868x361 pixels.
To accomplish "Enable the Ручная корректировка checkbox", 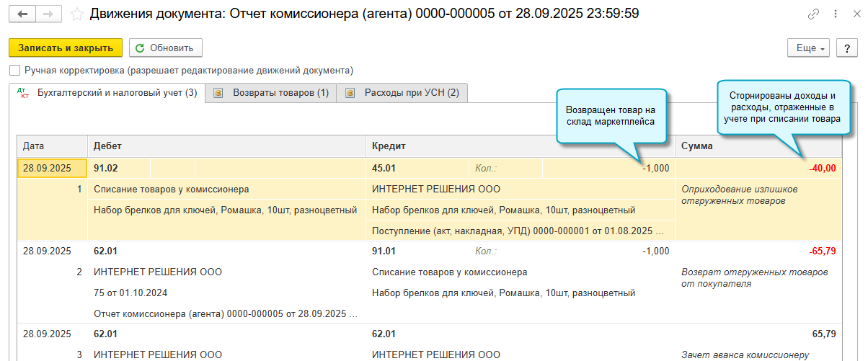I will (x=15, y=71).
